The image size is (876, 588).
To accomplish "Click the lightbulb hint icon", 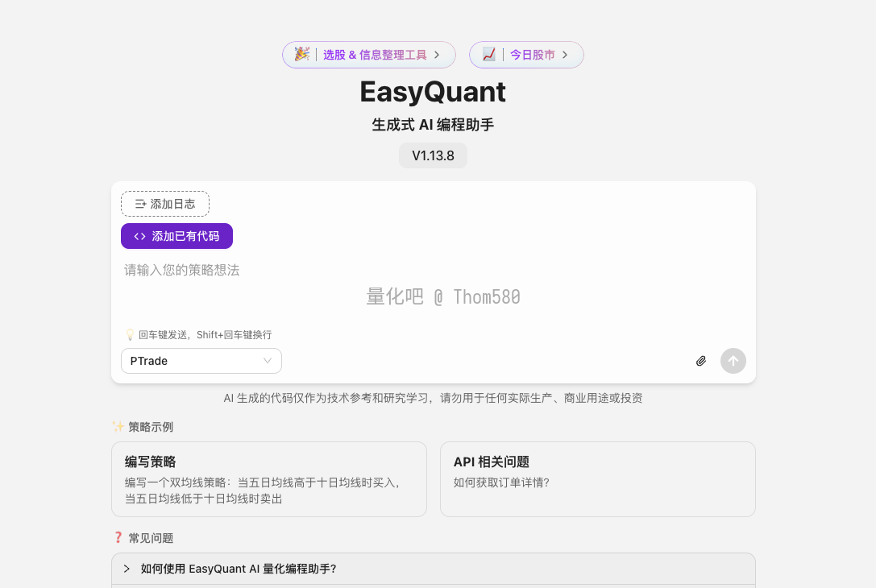I will [x=129, y=334].
